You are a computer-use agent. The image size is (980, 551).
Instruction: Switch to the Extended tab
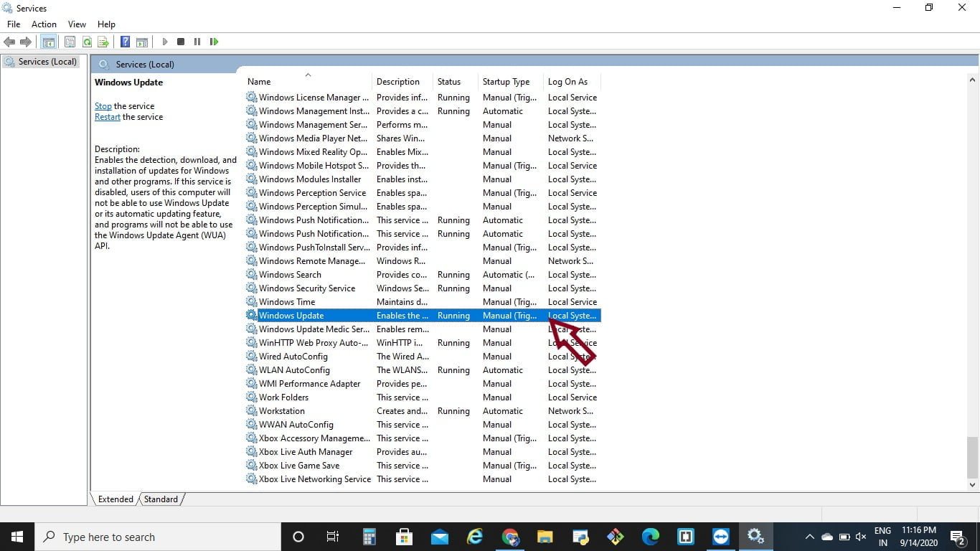116,499
